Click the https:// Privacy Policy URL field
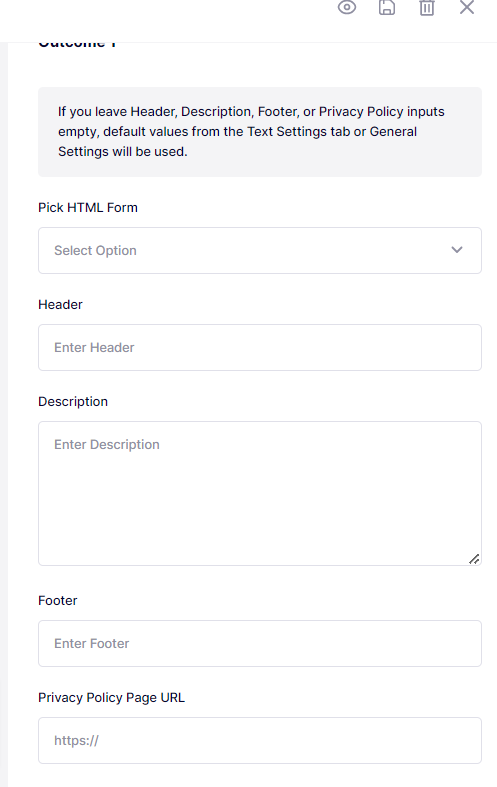Image resolution: width=497 pixels, height=787 pixels. tap(260, 740)
